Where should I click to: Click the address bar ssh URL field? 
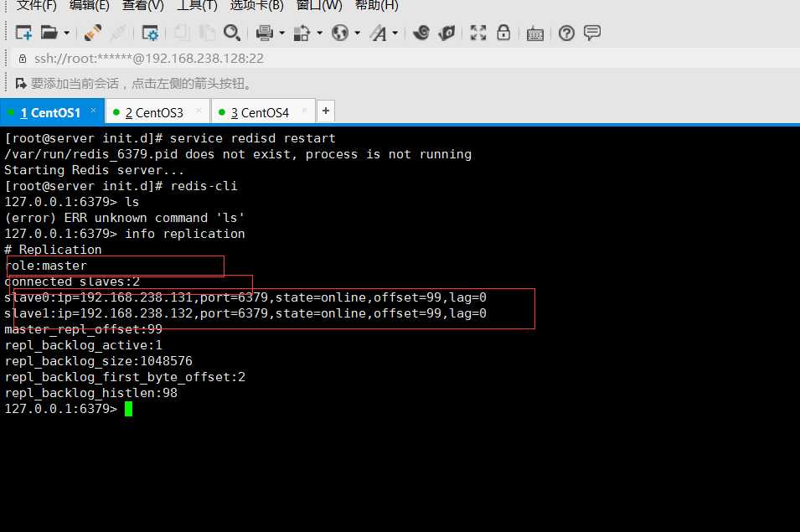[x=408, y=59]
